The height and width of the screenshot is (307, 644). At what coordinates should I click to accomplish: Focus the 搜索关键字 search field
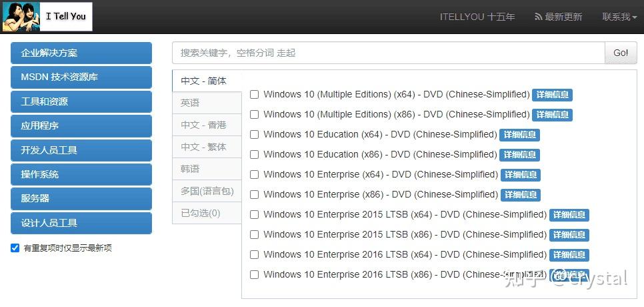(389, 53)
